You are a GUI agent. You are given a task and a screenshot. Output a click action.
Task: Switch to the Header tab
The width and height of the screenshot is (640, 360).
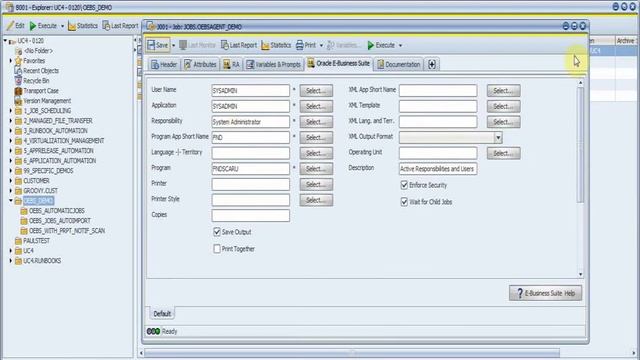tap(164, 64)
